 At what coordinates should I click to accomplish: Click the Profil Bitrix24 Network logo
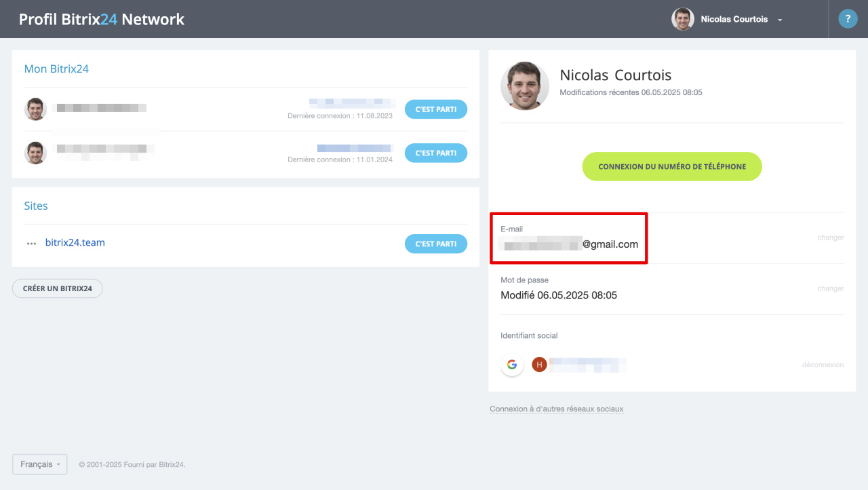(x=102, y=19)
